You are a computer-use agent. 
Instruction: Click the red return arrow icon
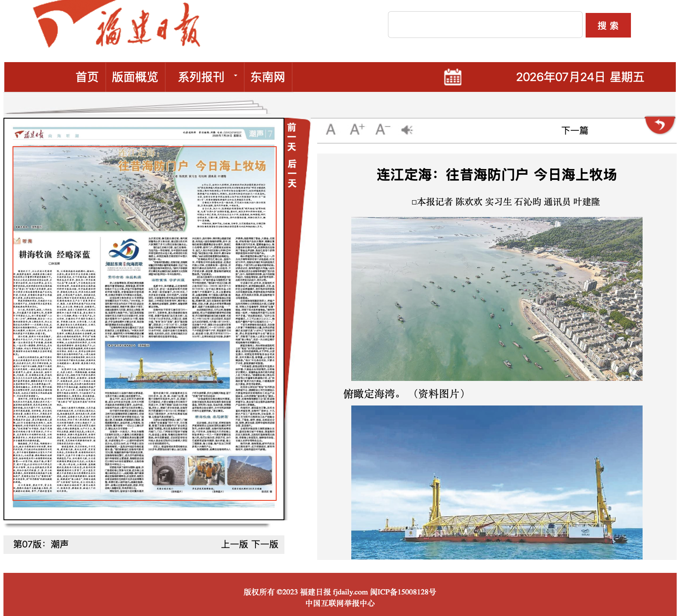coord(660,125)
